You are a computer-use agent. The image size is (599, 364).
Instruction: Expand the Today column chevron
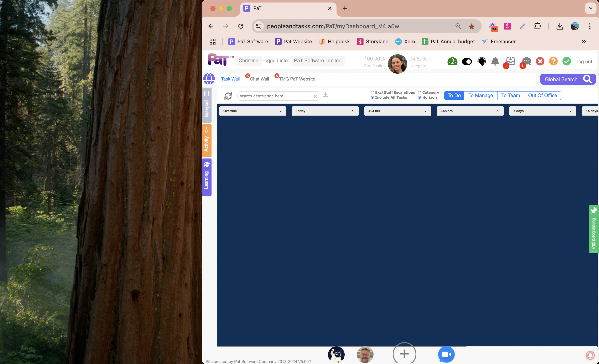pos(353,111)
